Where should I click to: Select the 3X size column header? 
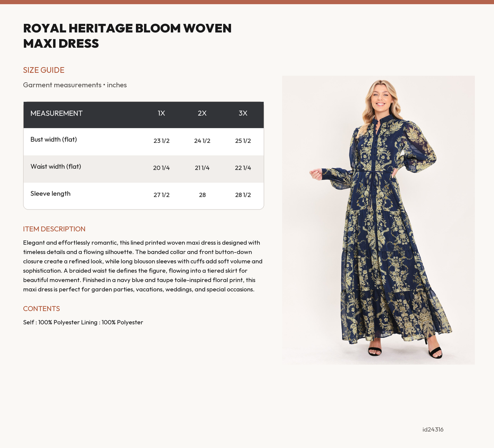click(x=243, y=113)
